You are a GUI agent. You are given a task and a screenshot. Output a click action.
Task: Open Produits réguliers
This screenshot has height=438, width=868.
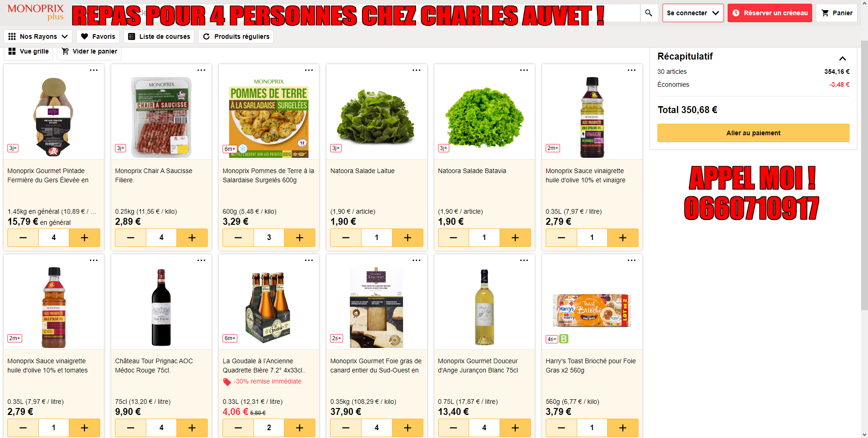(236, 36)
